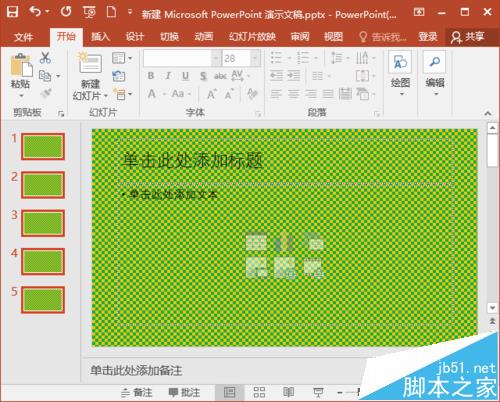Click the Format Painter icon

coord(46,94)
